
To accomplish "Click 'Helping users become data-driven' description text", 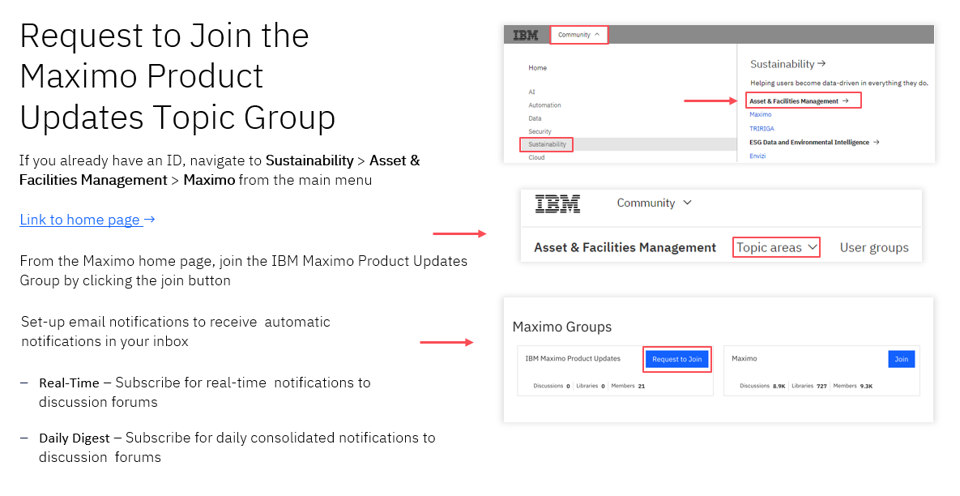I will 839,83.
